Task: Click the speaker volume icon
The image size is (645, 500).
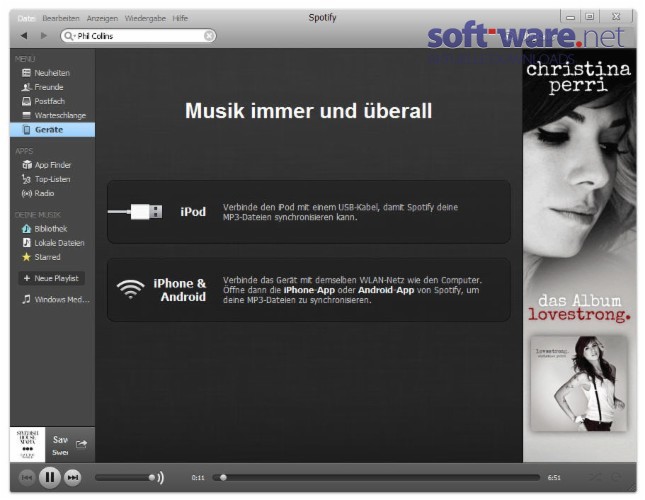Action: point(161,477)
